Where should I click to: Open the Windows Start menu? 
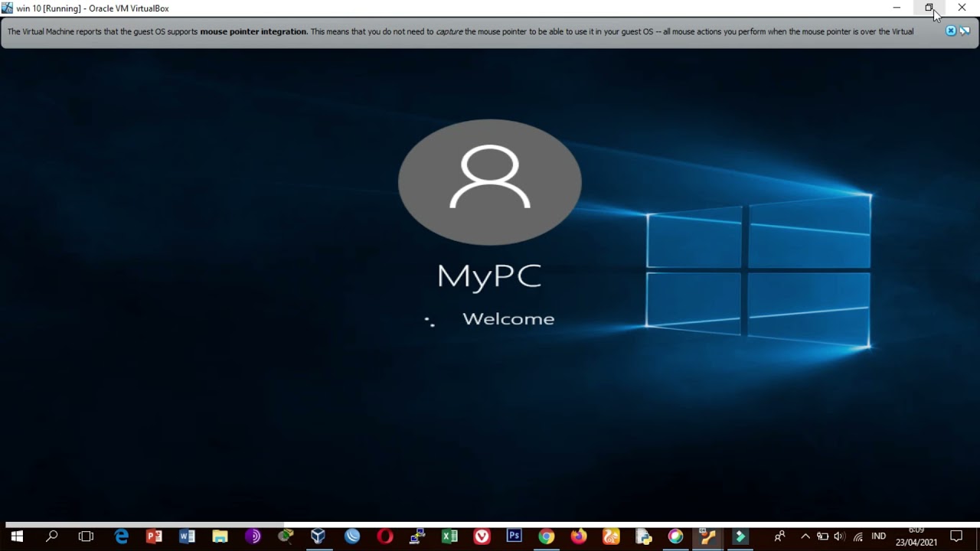(x=16, y=536)
